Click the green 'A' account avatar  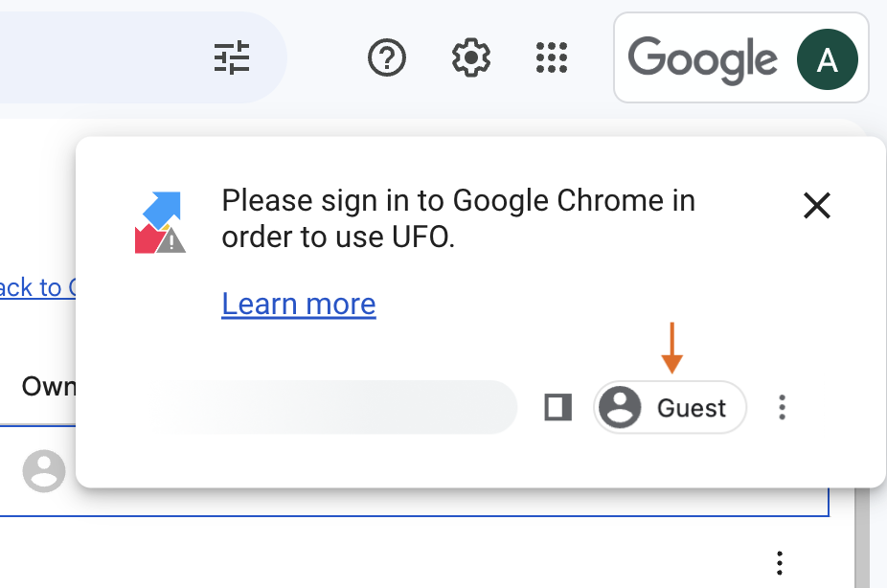point(827,59)
